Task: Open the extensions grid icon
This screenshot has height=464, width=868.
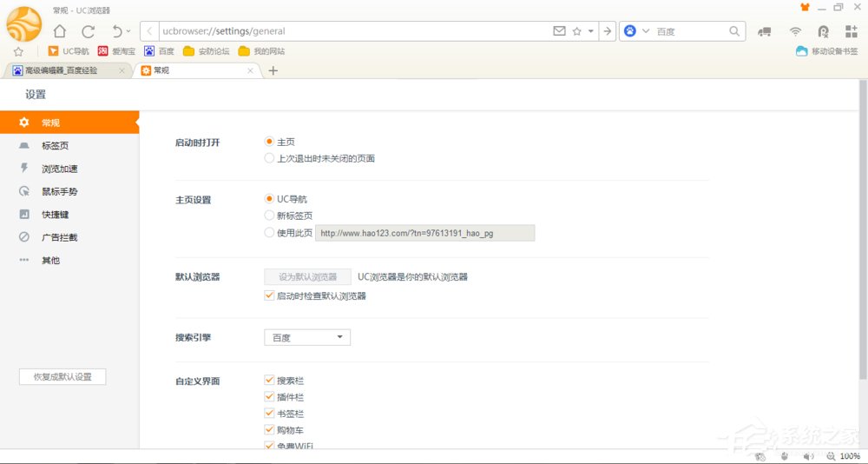Action: tap(851, 31)
